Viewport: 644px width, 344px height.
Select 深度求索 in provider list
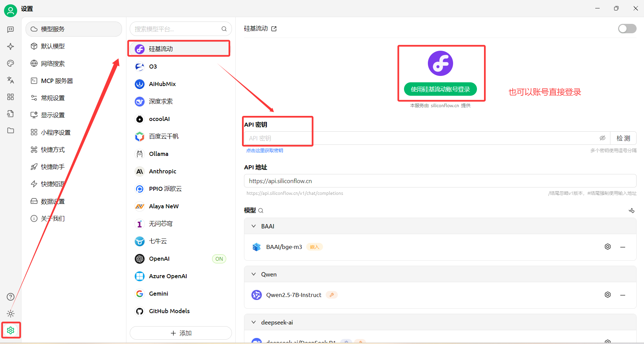(181, 101)
